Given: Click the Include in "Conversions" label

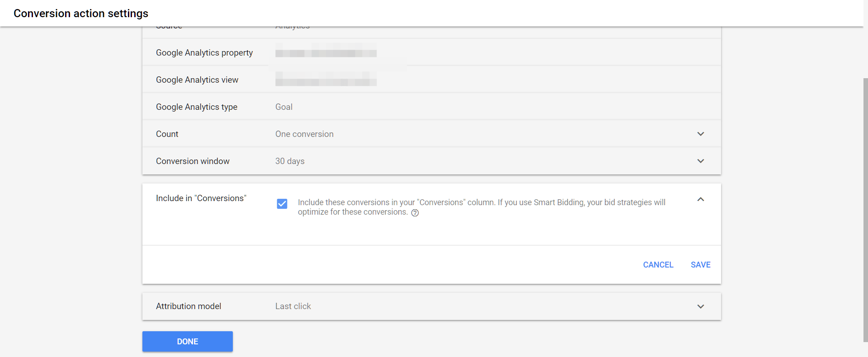Looking at the screenshot, I should (201, 198).
